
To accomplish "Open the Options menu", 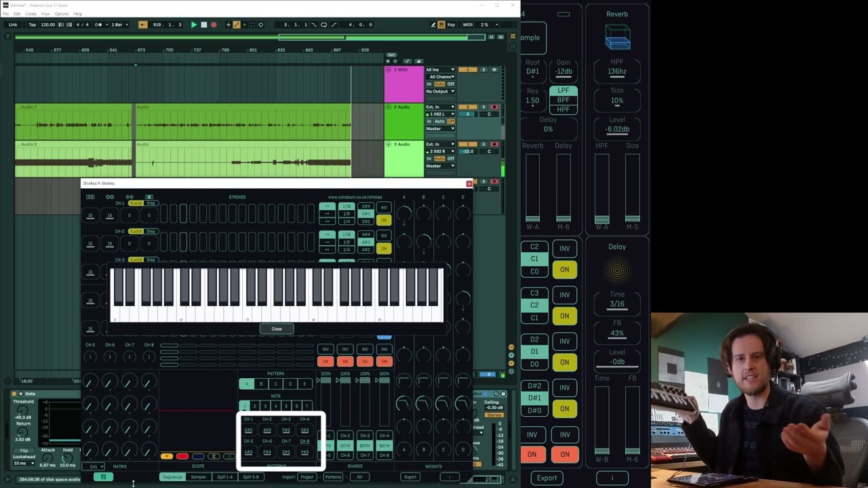I will point(61,14).
